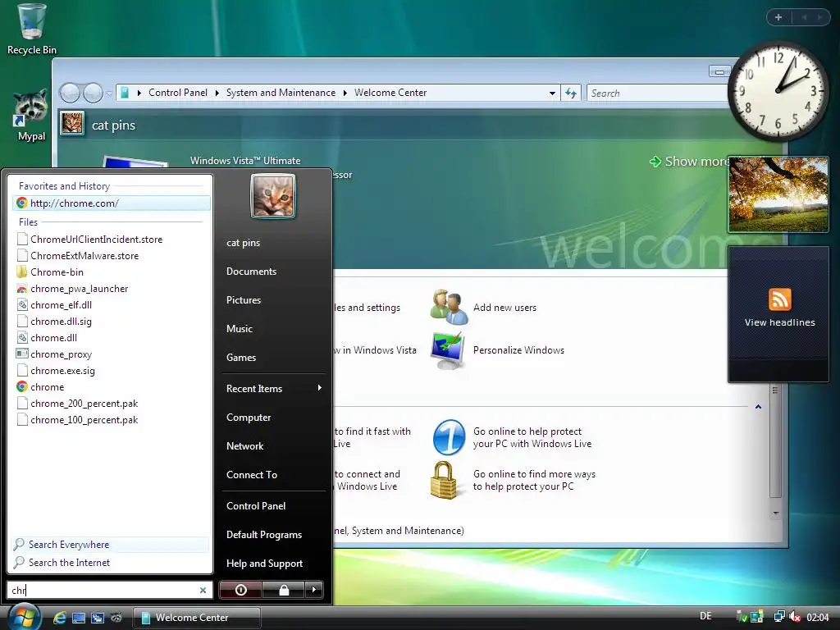Click the Refresh button beside address bar
This screenshot has width=840, height=630.
click(x=571, y=94)
